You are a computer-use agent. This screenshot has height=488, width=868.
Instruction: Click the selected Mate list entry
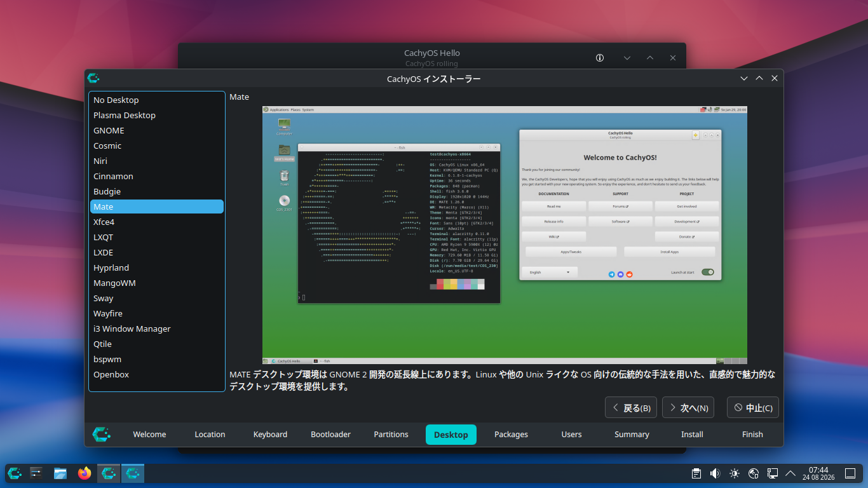pyautogui.click(x=157, y=207)
